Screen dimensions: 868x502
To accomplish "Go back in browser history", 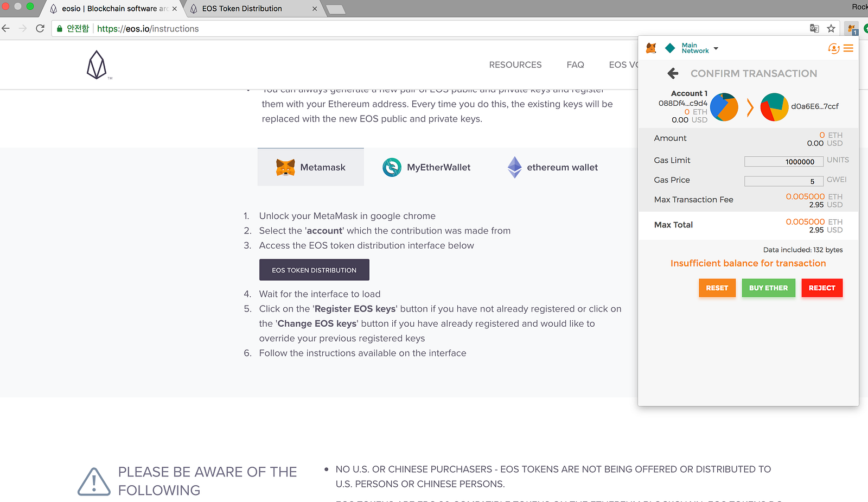I will pyautogui.click(x=6, y=28).
